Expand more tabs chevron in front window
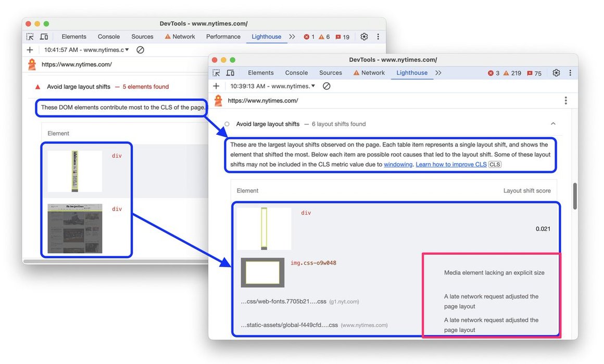The width and height of the screenshot is (604, 364). point(438,73)
